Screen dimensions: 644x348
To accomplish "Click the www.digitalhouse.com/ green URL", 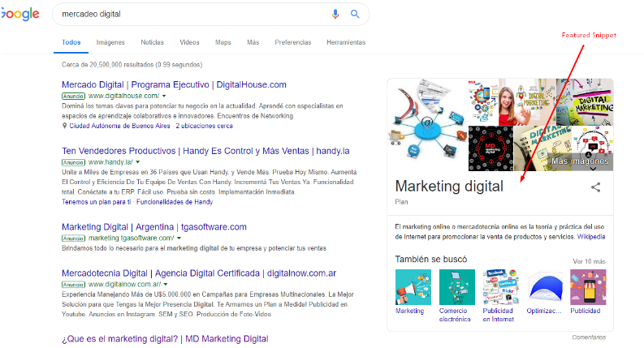I will coord(123,96).
